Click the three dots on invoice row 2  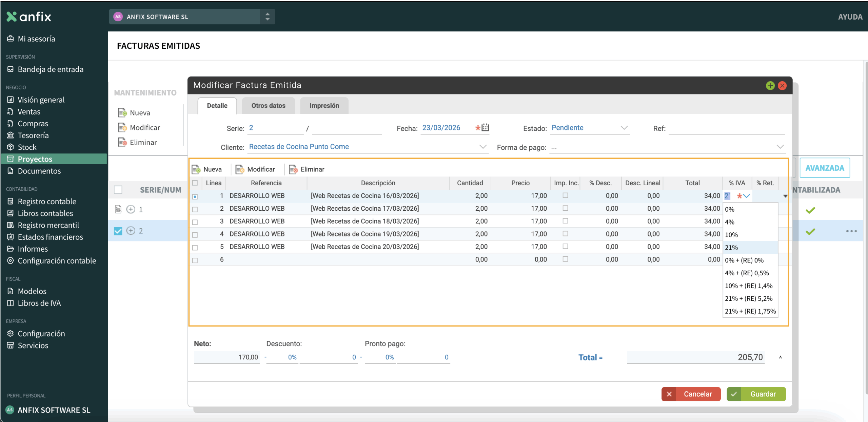coord(851,231)
